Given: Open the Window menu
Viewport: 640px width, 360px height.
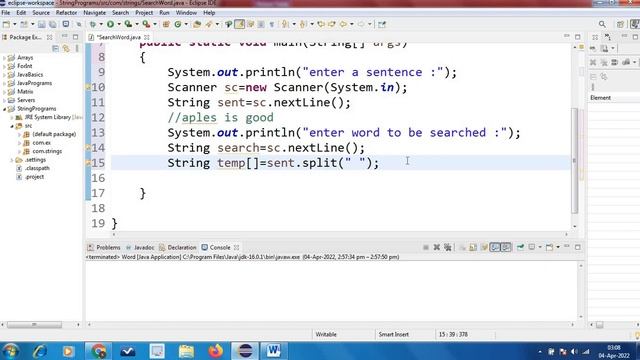Looking at the screenshot, I should 186,13.
